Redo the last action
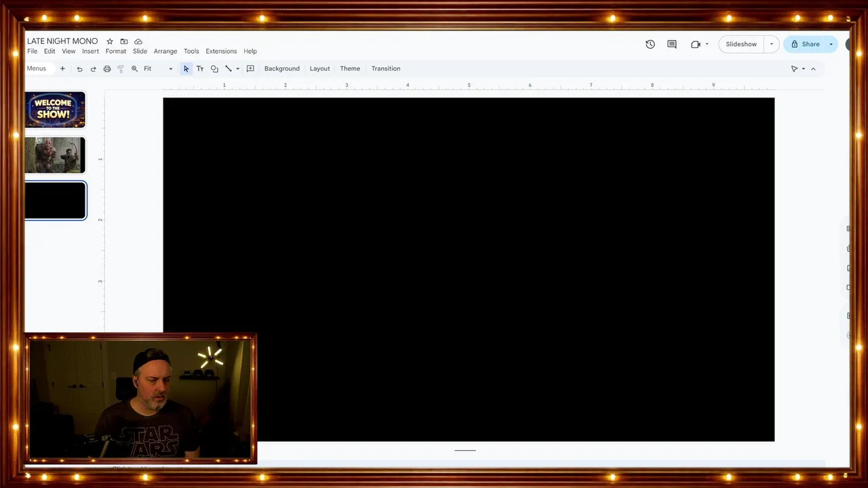This screenshot has width=868, height=488. tap(93, 68)
